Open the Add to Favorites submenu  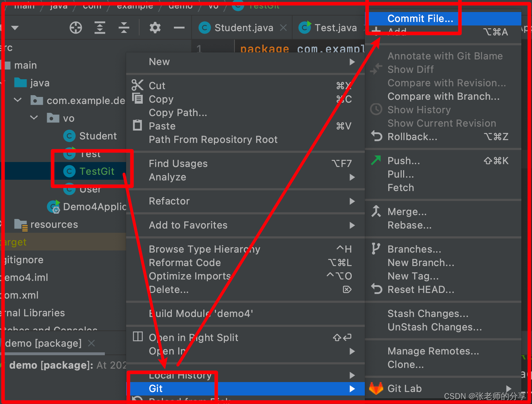click(x=245, y=225)
